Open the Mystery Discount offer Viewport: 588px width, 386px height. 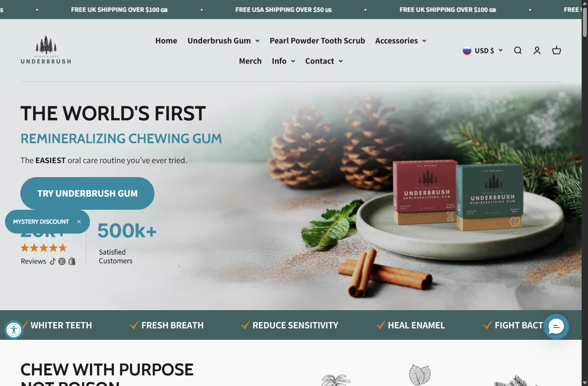click(x=41, y=222)
